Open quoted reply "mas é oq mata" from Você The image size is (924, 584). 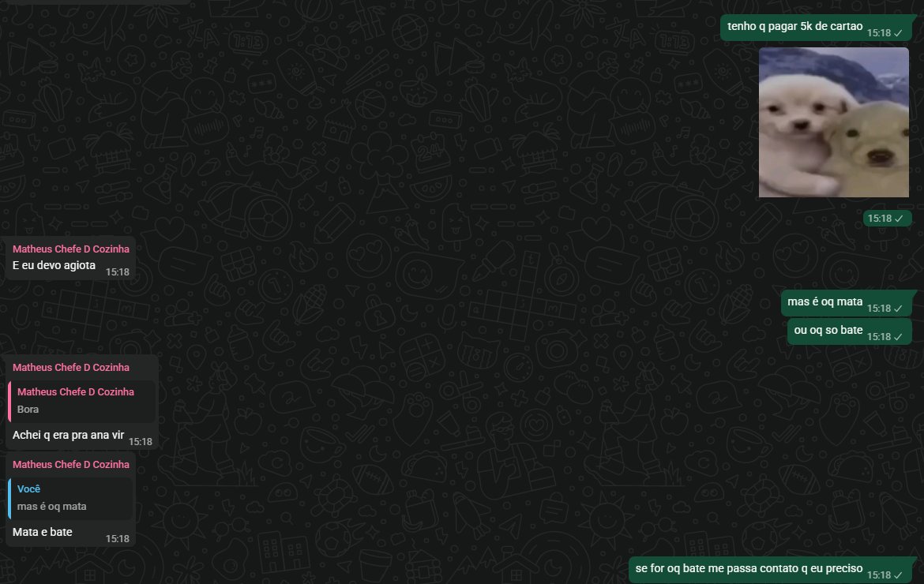click(x=70, y=498)
